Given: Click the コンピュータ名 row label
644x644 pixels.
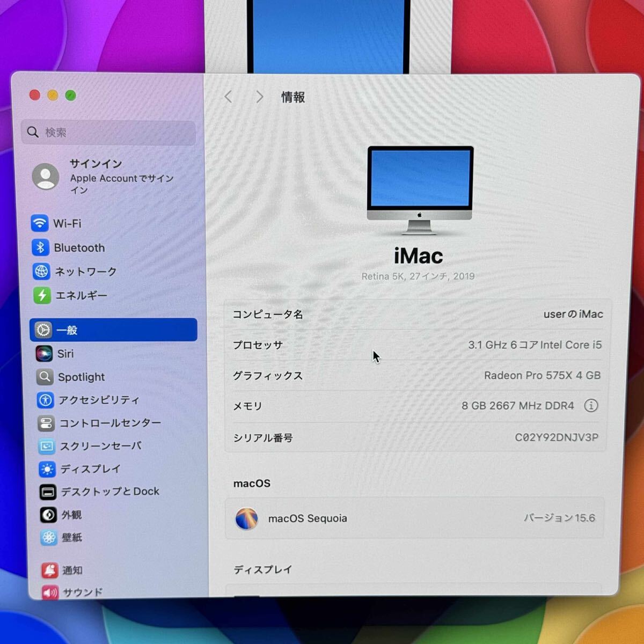Looking at the screenshot, I should coord(268,314).
